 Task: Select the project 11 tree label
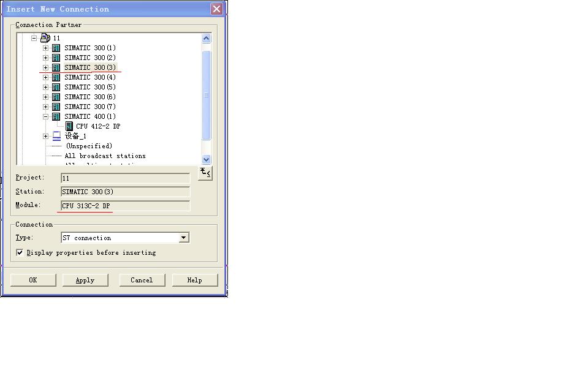pos(56,38)
